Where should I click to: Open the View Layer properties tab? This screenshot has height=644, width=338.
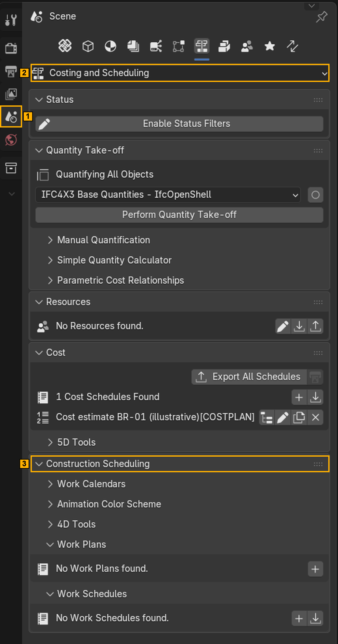click(x=11, y=94)
